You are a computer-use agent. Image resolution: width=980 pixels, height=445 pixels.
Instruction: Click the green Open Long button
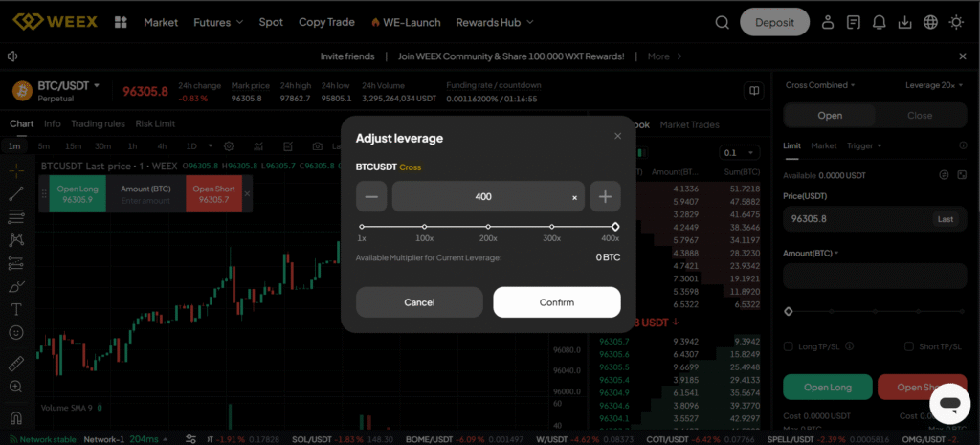(828, 388)
